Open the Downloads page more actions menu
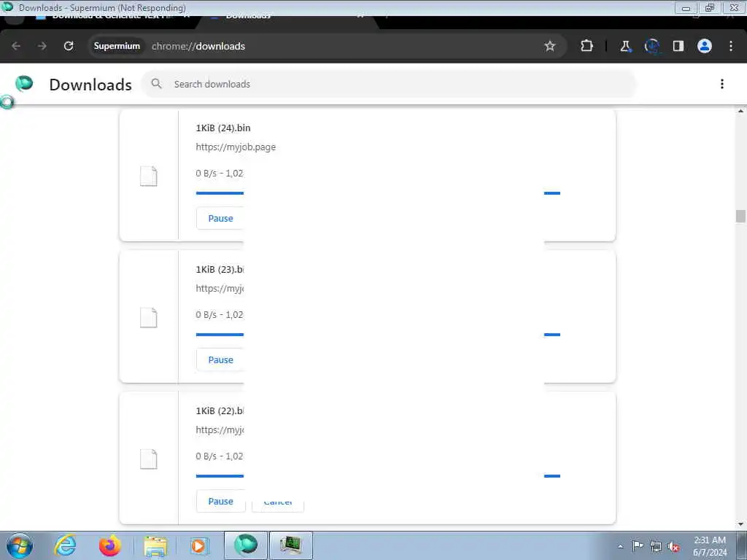 [x=722, y=84]
